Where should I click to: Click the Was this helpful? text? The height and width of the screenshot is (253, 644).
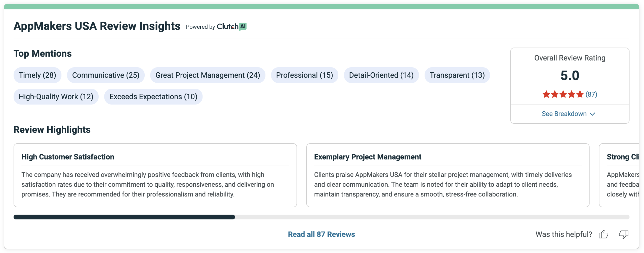click(x=564, y=234)
